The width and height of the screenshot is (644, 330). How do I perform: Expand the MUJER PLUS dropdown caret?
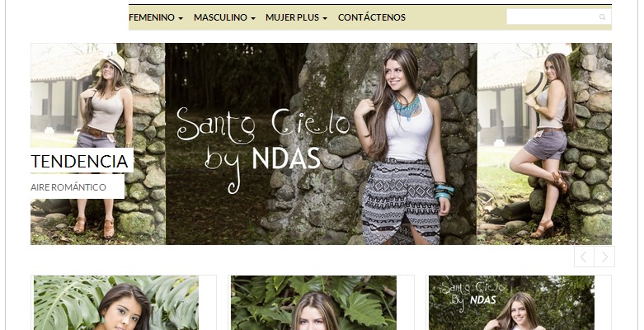click(325, 18)
